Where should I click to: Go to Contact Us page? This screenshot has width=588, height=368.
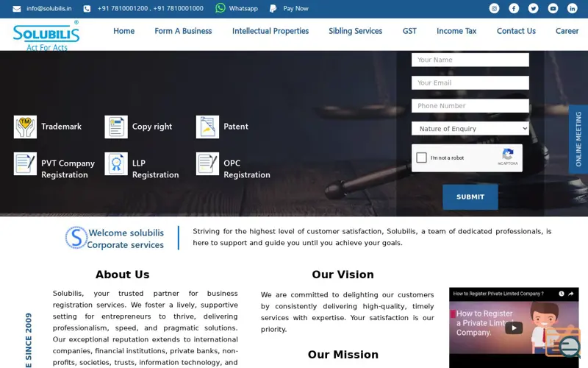tap(516, 31)
